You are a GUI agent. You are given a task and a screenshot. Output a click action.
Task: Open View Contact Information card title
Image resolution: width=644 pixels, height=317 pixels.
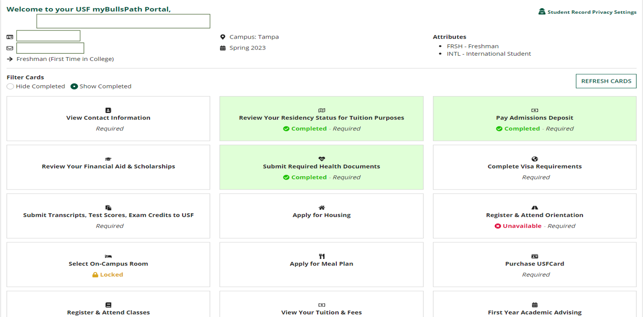[108, 118]
